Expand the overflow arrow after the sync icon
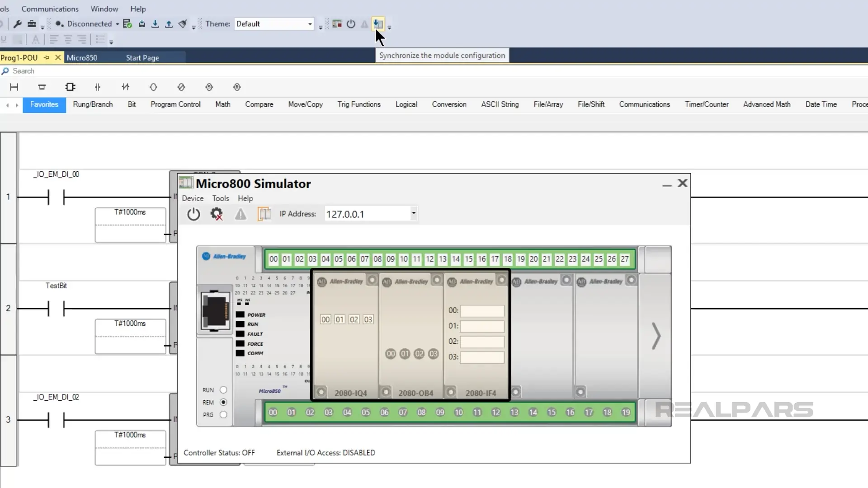 tap(389, 27)
